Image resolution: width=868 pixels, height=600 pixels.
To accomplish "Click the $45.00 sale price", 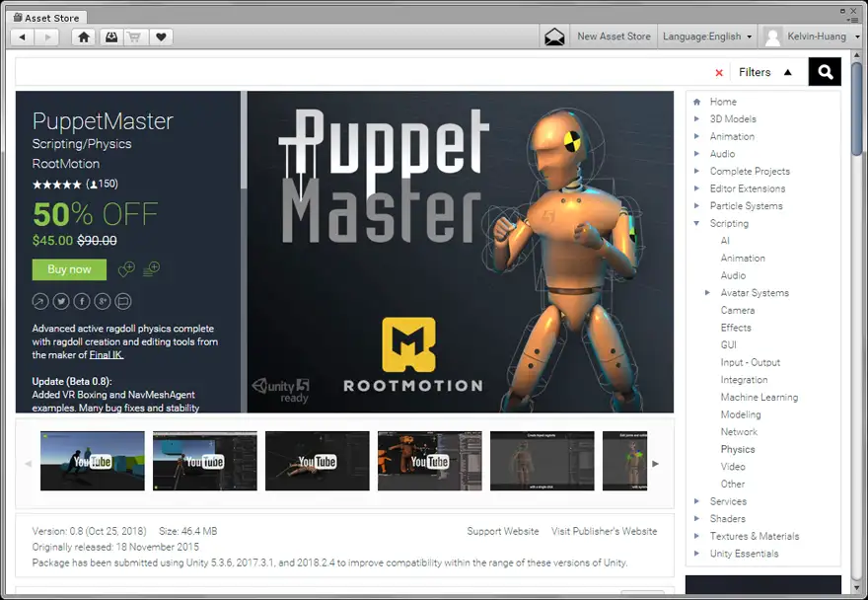I will [x=52, y=241].
